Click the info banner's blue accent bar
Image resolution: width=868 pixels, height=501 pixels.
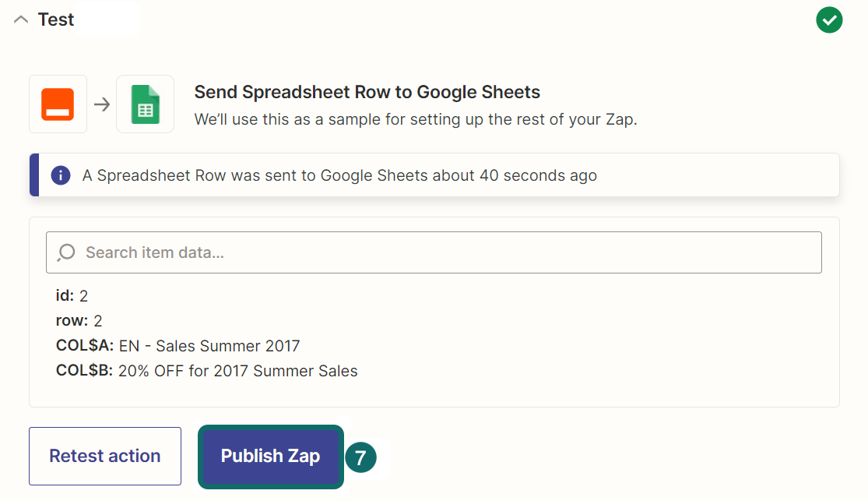32,175
